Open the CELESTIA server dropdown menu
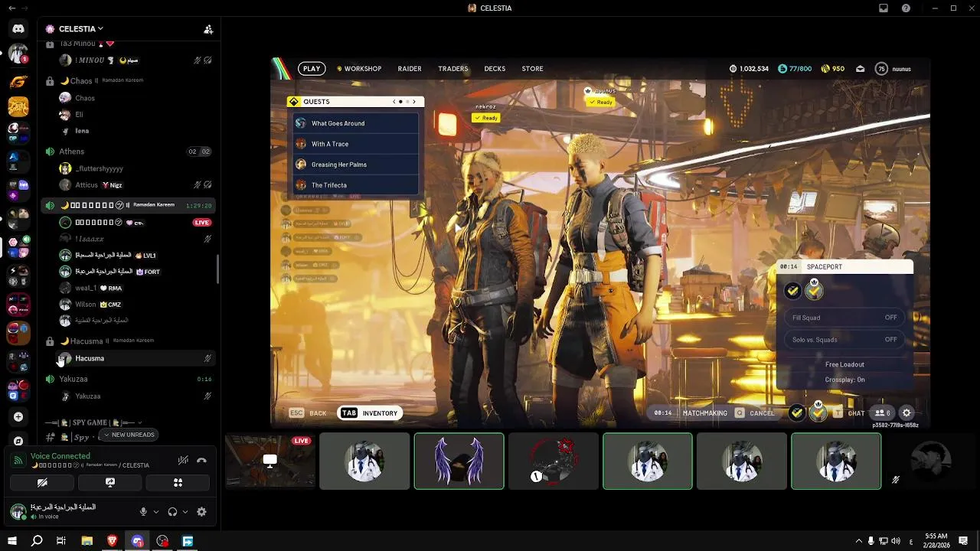 click(80, 29)
